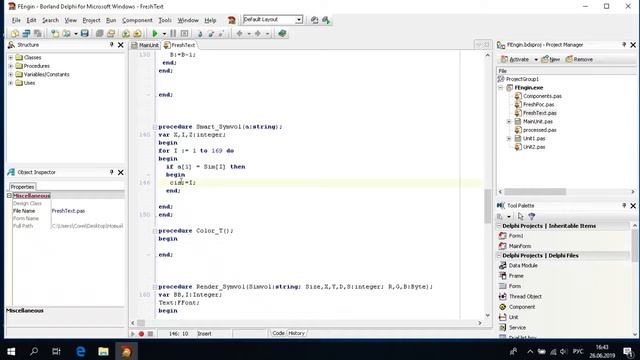Open Microsoft Edge from the taskbar

coord(80,351)
